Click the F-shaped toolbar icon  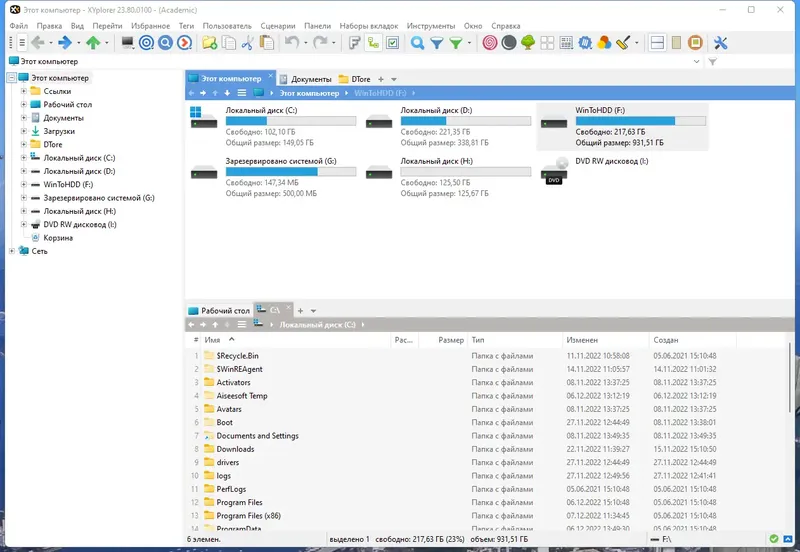pyautogui.click(x=355, y=43)
